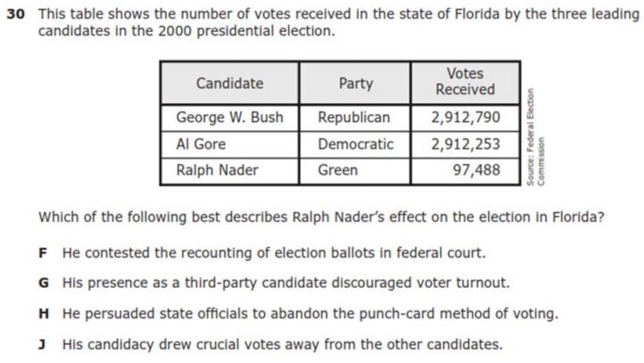
Task: Click the 97,488 votes cell
Action: [x=466, y=170]
